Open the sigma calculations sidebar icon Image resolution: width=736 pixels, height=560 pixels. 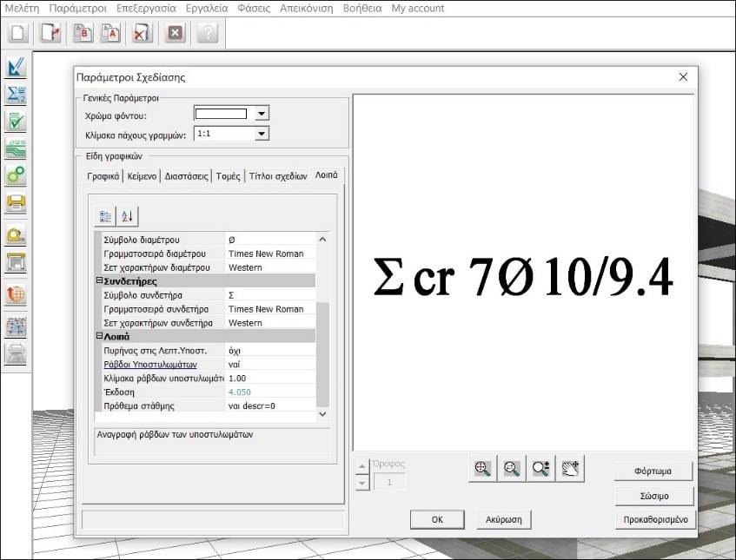click(16, 95)
